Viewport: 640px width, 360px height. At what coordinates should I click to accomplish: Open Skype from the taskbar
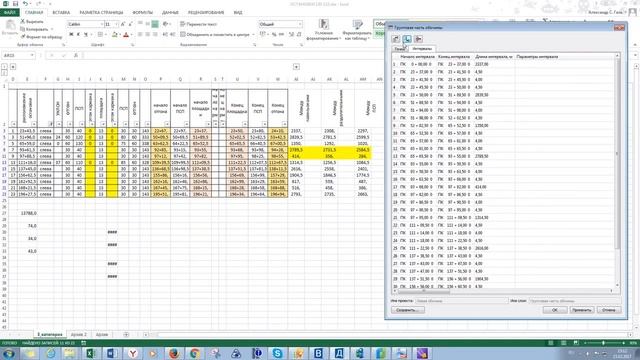click(x=278, y=353)
